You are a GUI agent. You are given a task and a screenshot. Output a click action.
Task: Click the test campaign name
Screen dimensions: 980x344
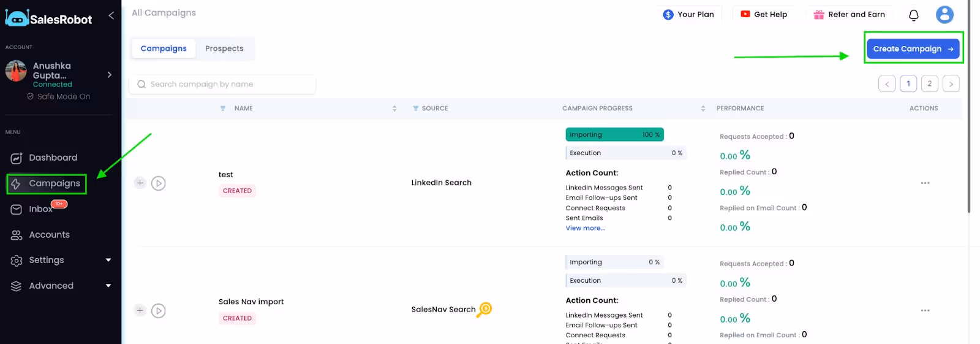tap(226, 175)
